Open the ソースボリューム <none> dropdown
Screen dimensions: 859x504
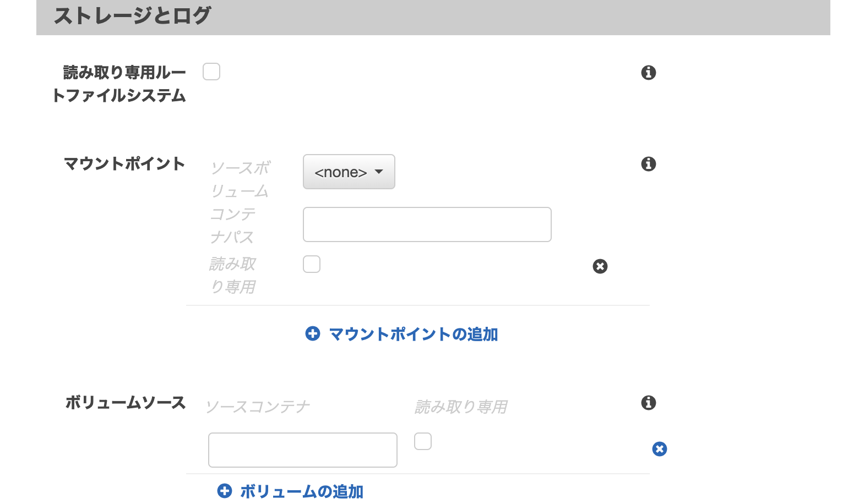tap(349, 172)
